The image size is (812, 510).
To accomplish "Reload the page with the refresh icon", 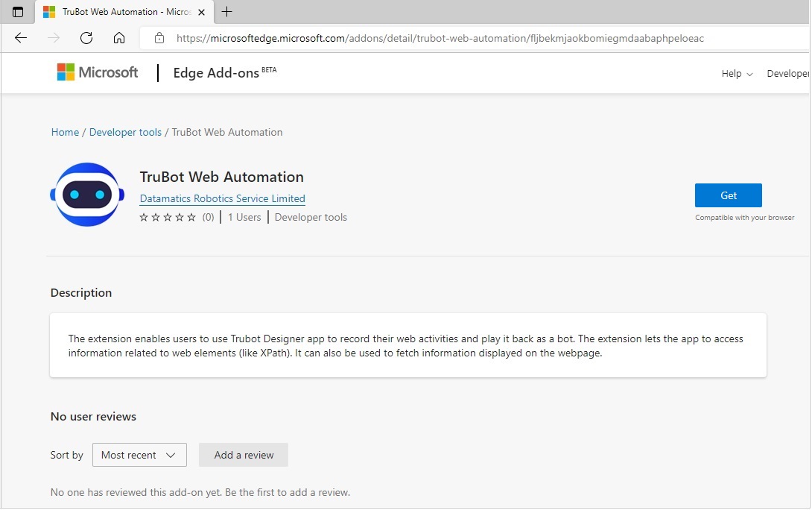I will coord(86,38).
